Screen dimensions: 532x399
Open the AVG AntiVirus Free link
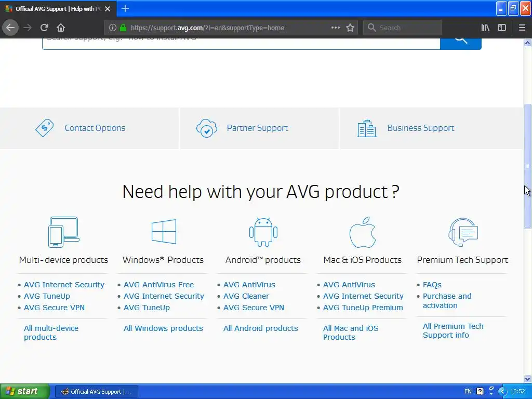[x=159, y=285]
